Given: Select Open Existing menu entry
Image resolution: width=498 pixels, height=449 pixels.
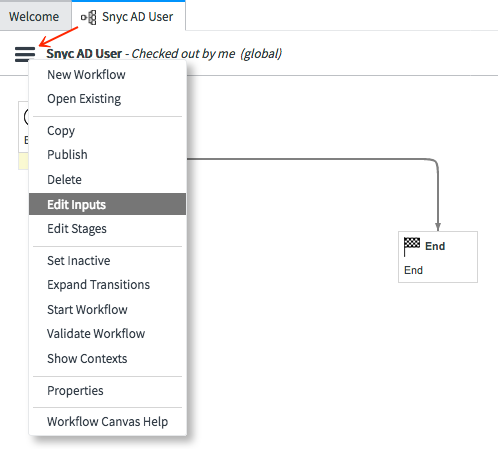Looking at the screenshot, I should point(107,99).
